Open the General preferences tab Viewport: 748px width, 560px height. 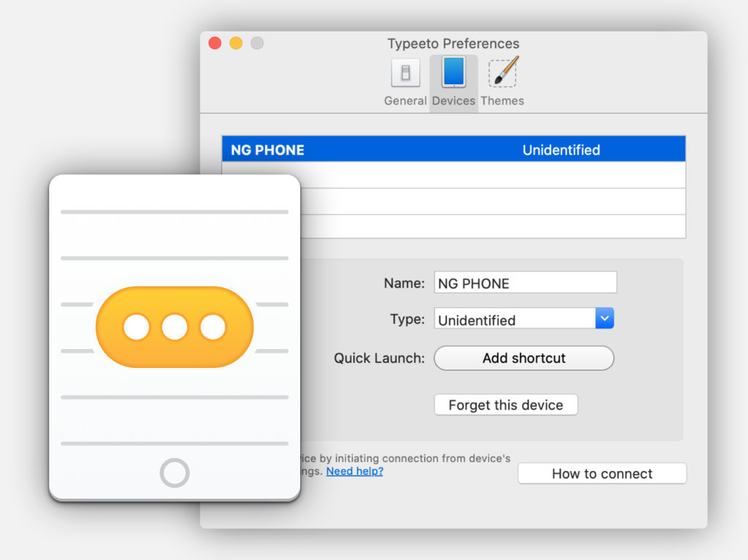[x=405, y=83]
